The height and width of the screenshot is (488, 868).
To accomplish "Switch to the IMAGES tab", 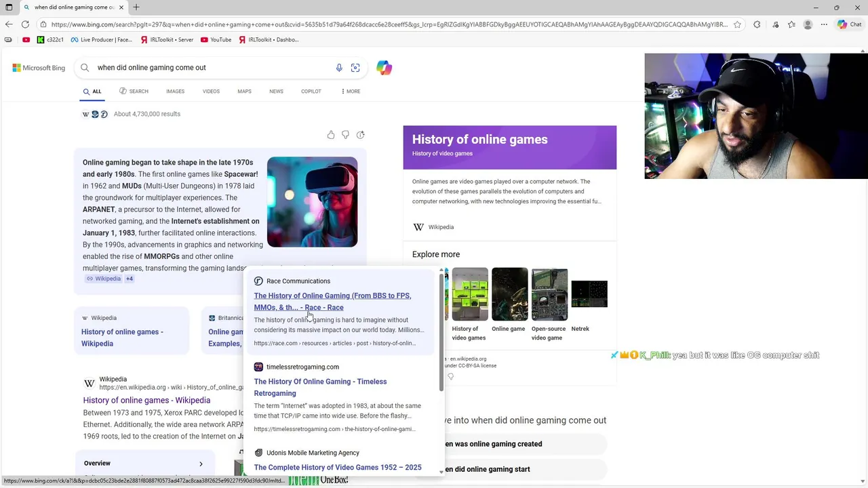I will click(x=175, y=91).
